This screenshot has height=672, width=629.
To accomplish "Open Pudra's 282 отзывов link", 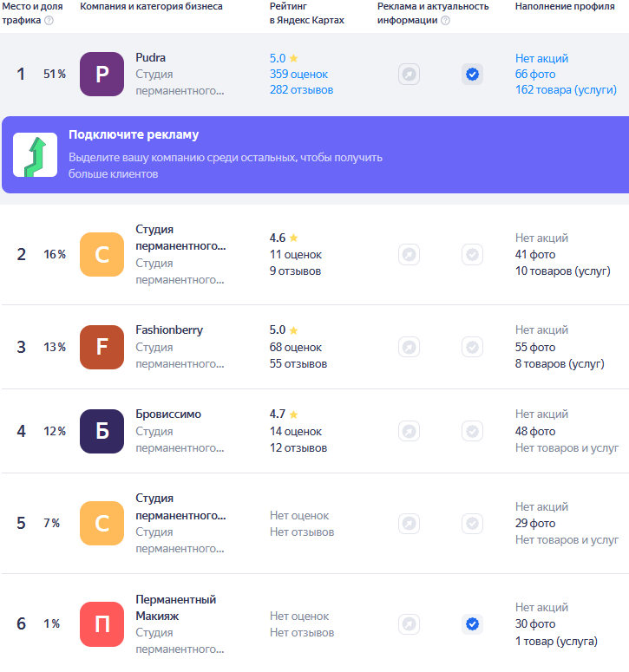I will coord(301,90).
